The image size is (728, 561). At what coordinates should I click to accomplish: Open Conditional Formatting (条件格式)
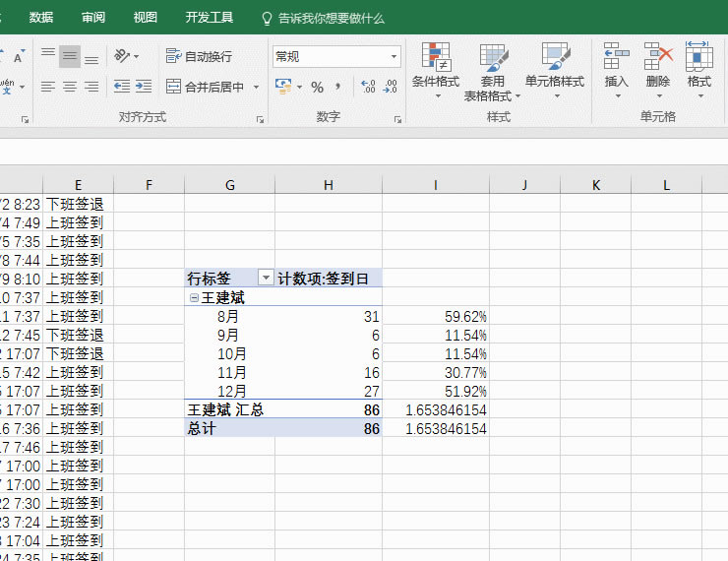click(x=436, y=71)
